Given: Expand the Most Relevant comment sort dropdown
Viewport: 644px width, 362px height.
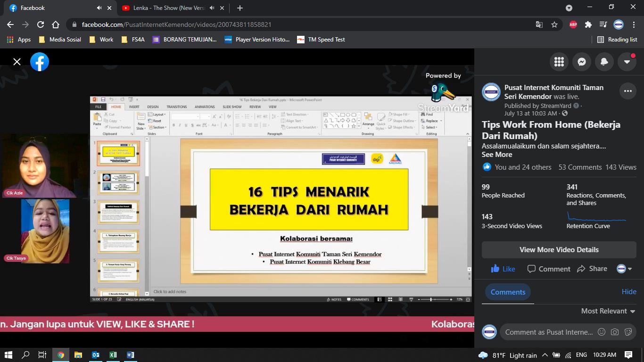Looking at the screenshot, I should [608, 311].
